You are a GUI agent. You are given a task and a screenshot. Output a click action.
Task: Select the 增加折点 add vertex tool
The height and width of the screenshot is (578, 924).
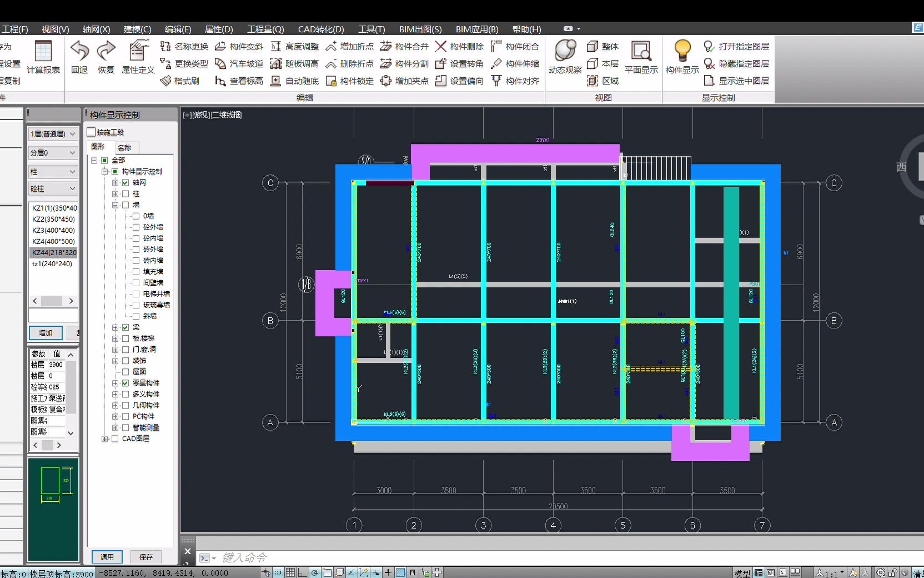tap(350, 47)
